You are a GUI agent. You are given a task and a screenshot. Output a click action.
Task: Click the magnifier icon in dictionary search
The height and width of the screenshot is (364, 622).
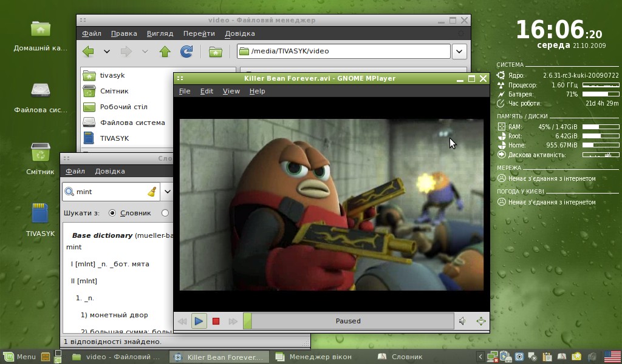69,192
